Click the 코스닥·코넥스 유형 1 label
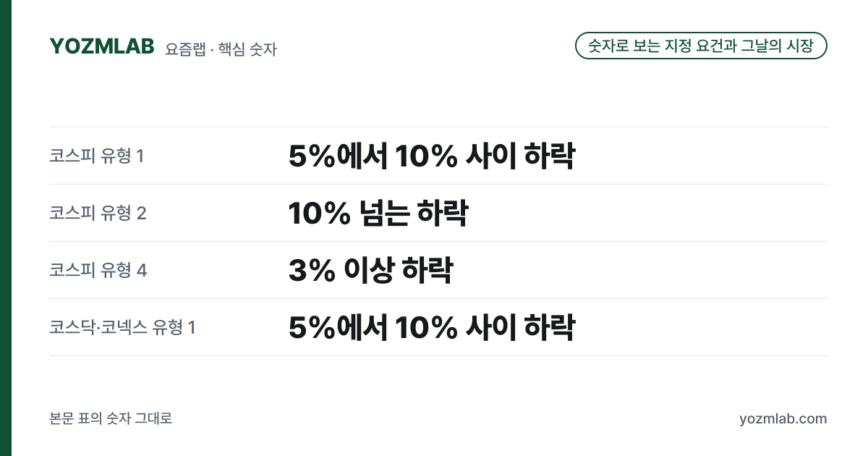The image size is (868, 456). [122, 327]
